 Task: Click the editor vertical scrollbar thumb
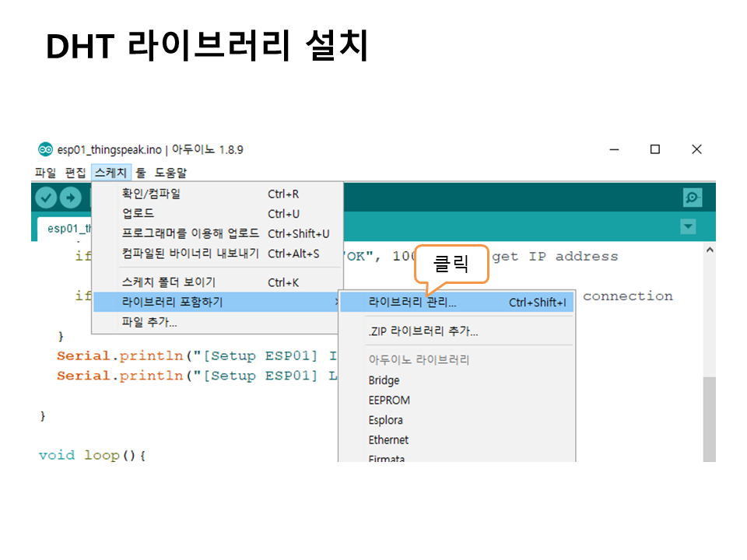[x=710, y=419]
